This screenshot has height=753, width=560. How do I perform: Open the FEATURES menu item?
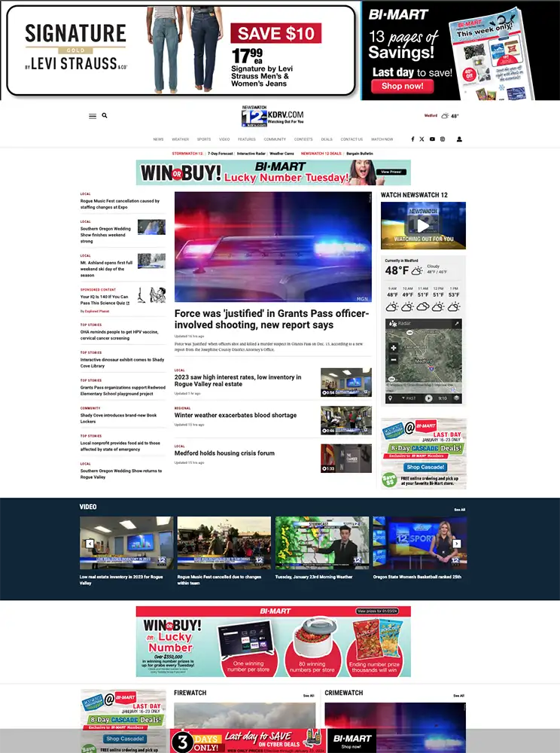[247, 139]
